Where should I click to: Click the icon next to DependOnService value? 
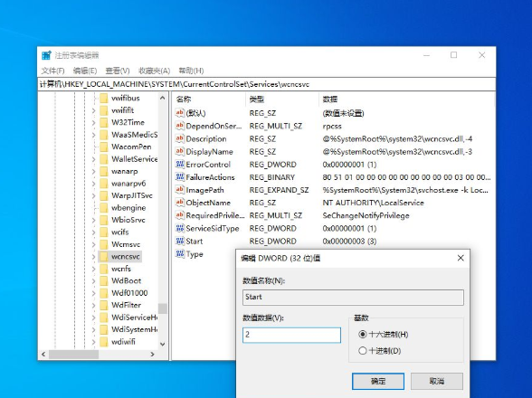(x=180, y=126)
